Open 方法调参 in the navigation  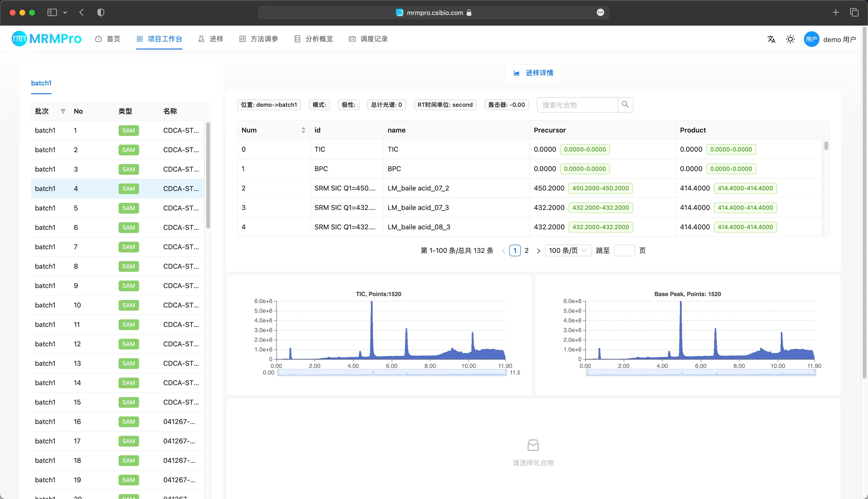click(x=259, y=39)
